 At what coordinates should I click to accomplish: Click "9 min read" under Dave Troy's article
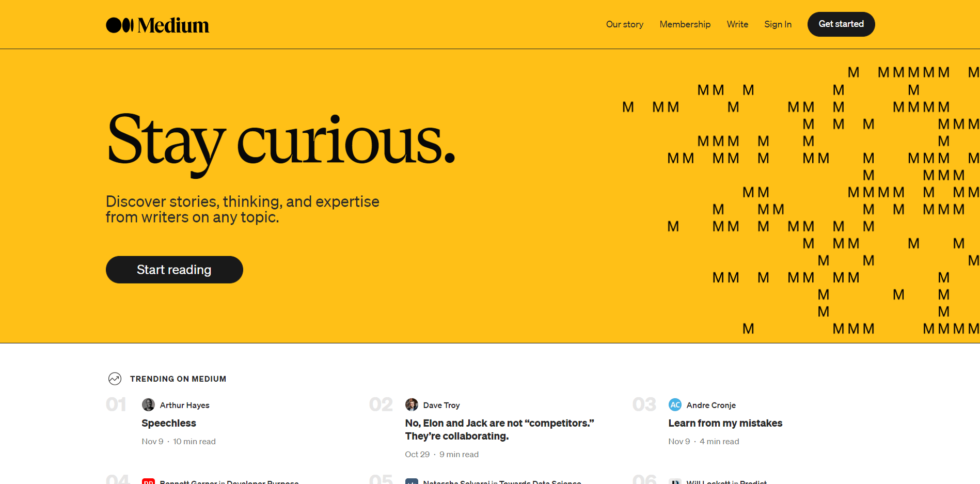[x=459, y=455]
